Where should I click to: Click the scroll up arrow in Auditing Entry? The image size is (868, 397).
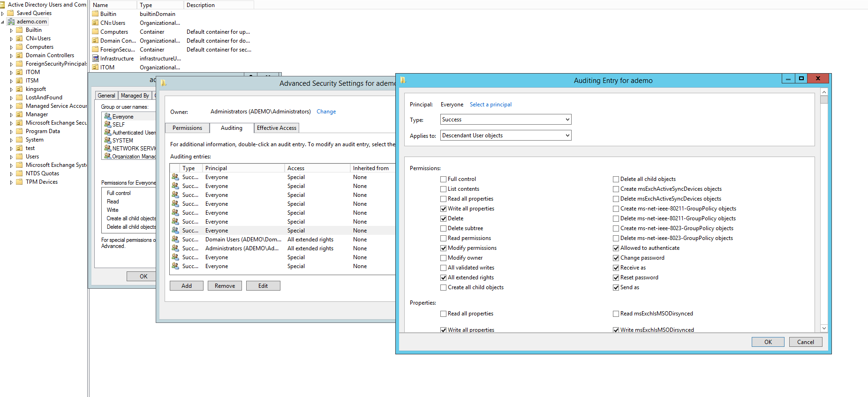[824, 92]
